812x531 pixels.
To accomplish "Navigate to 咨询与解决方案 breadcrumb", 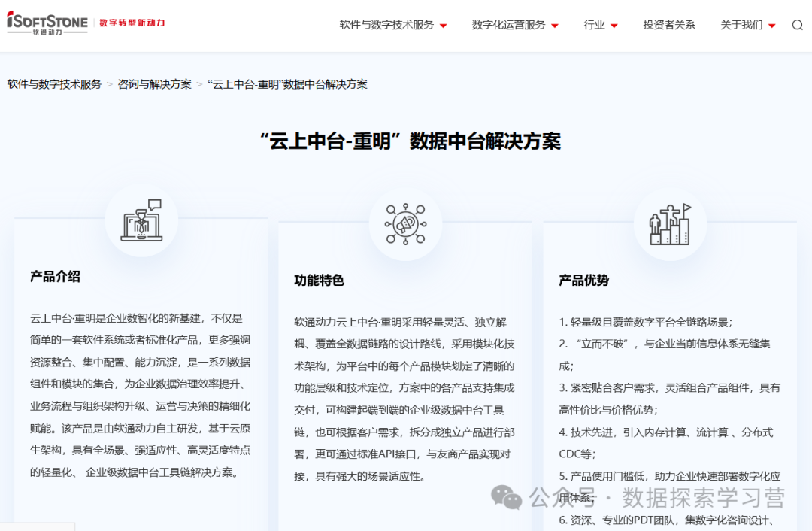I will point(154,84).
